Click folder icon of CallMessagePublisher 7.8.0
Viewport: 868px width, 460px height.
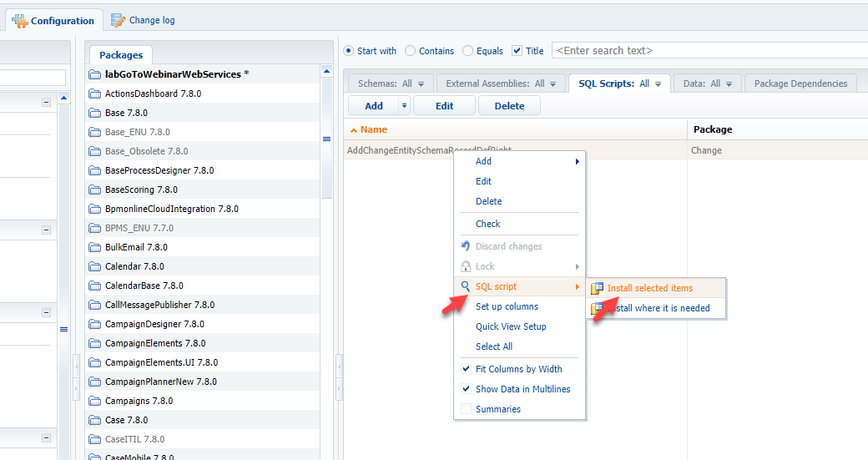pyautogui.click(x=94, y=305)
